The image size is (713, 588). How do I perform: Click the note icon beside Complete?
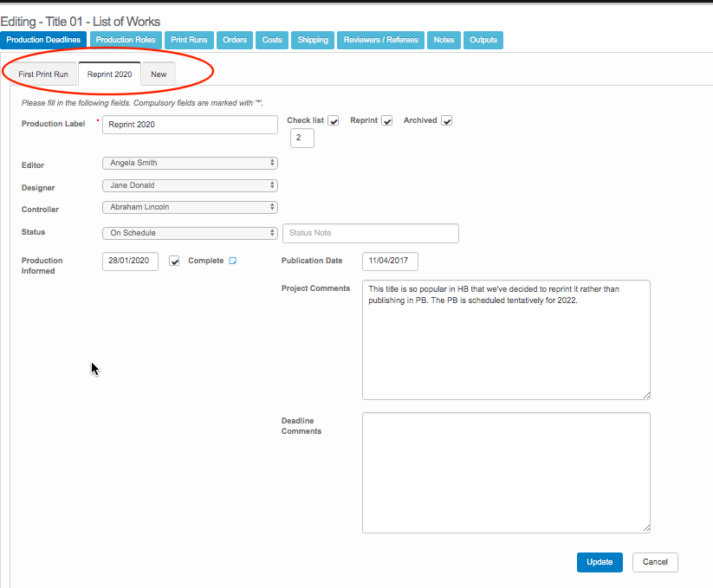(232, 261)
